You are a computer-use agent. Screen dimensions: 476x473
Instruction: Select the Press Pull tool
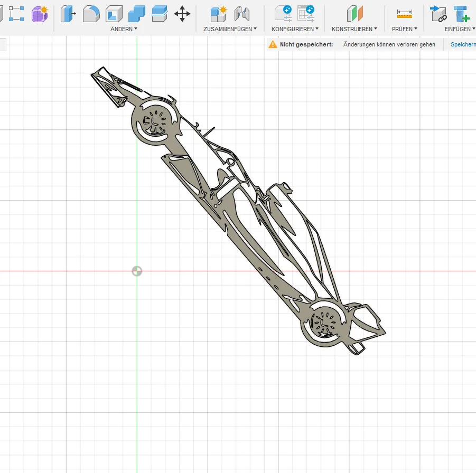[68, 14]
